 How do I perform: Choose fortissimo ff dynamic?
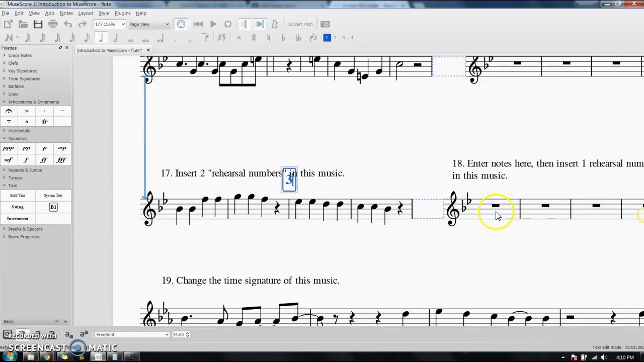pyautogui.click(x=44, y=160)
